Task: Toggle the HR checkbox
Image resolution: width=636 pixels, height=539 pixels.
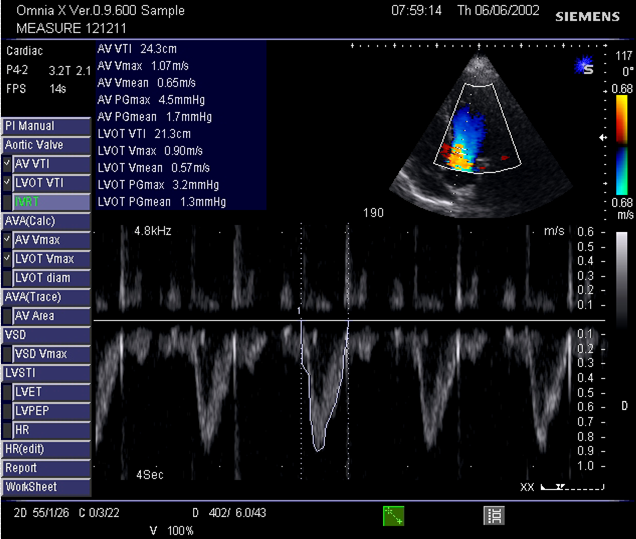Action: (7, 430)
